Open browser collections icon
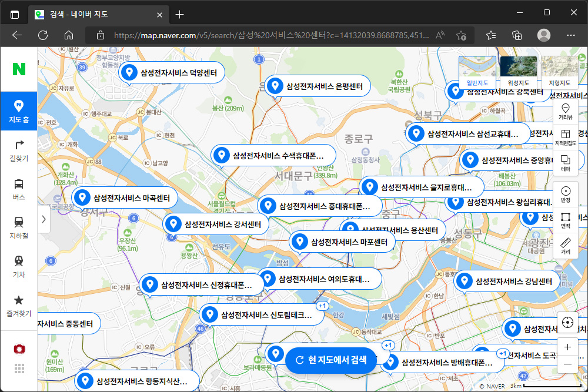This screenshot has width=588, height=392. [x=517, y=35]
